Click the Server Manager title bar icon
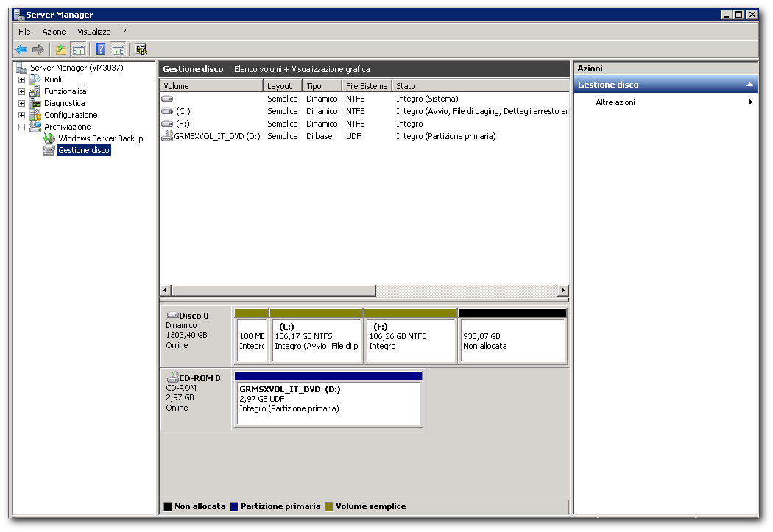Screen dimensions: 773x532 (18, 14)
